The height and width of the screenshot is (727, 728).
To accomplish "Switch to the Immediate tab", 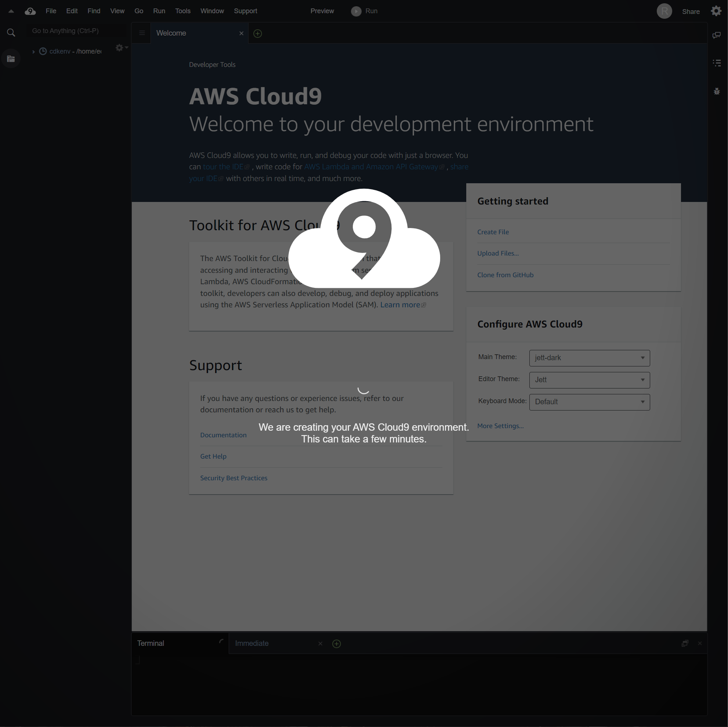I will pyautogui.click(x=278, y=643).
